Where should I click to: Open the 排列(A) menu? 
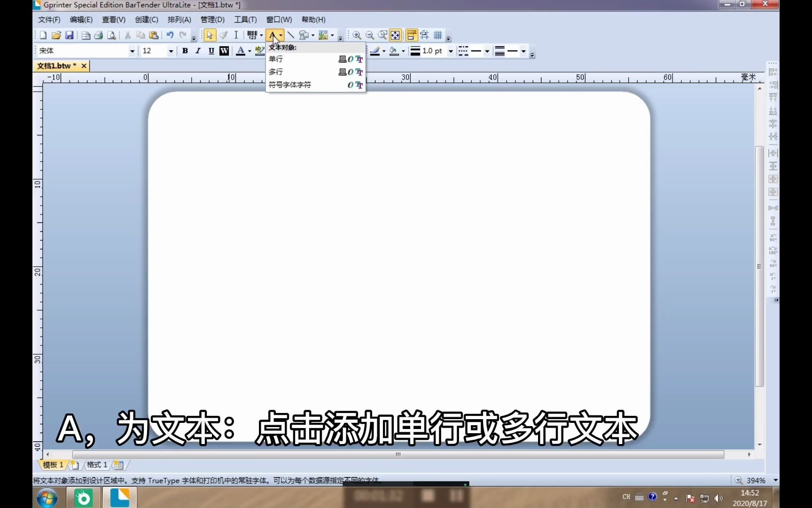[180, 20]
